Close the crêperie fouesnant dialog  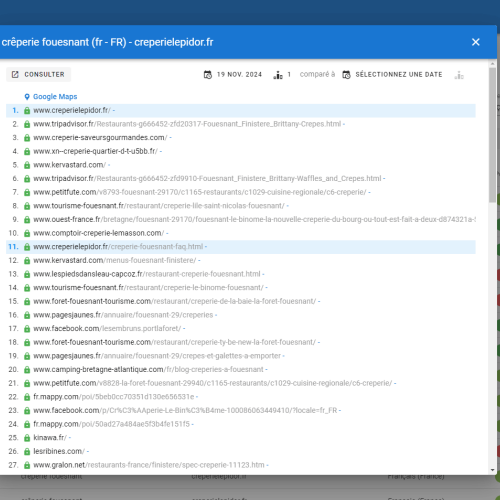[x=475, y=42]
